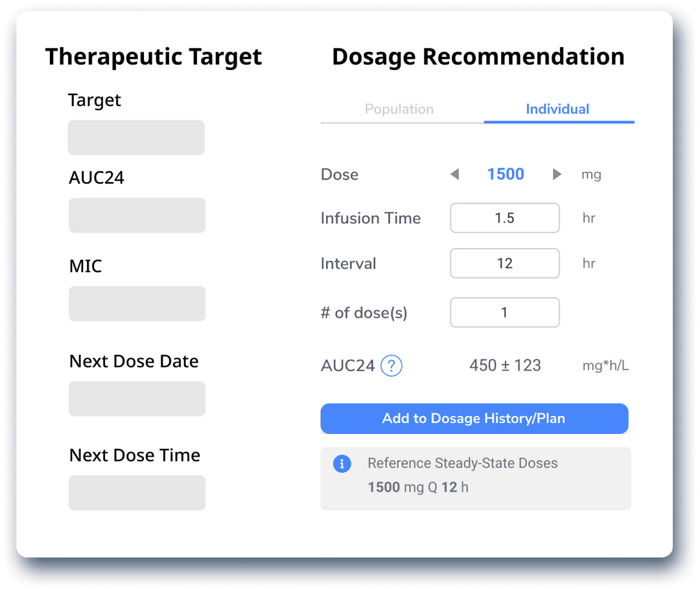Open the Next Dose Time picker
This screenshot has width=700, height=590.
click(137, 493)
